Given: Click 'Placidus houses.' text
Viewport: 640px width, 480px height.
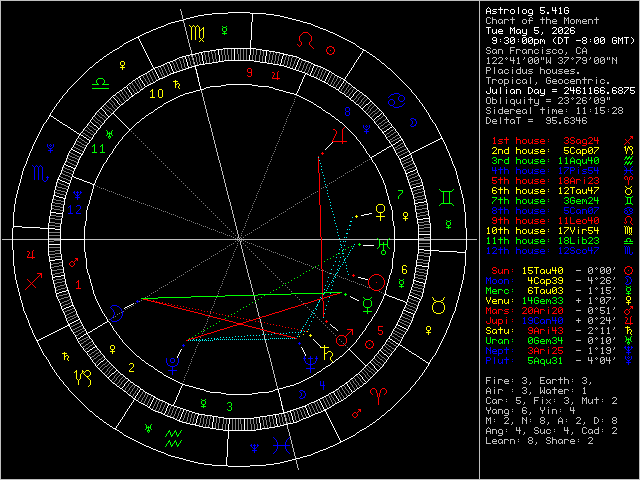Looking at the screenshot, I should coord(533,71).
